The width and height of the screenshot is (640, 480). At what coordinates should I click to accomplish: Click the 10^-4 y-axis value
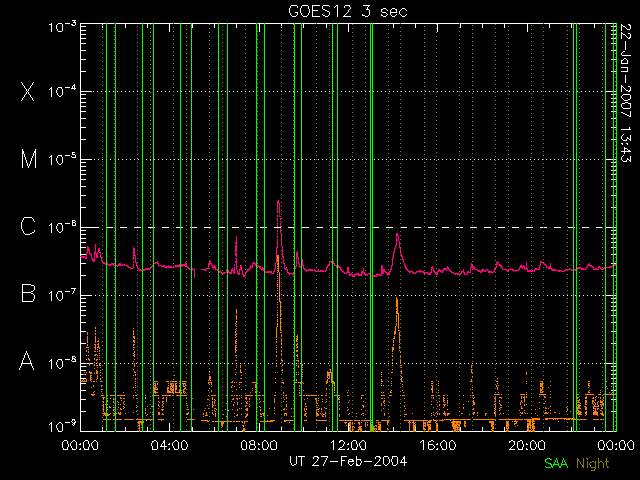(62, 91)
